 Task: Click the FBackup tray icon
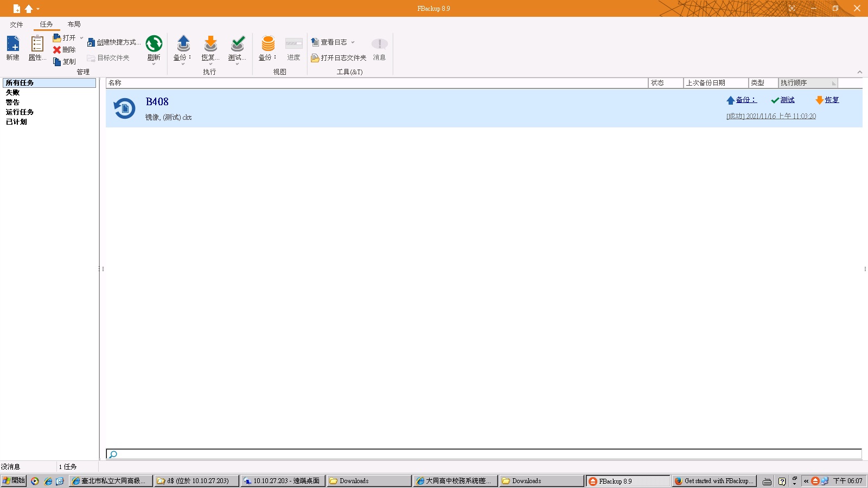815,481
